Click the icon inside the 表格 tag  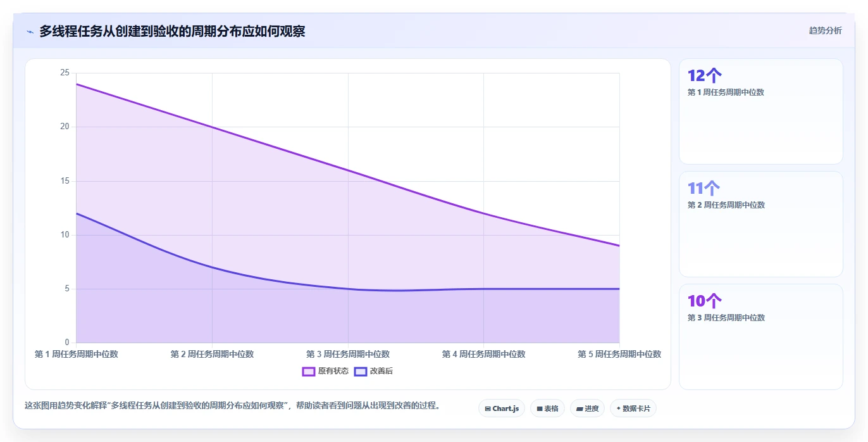pos(540,409)
